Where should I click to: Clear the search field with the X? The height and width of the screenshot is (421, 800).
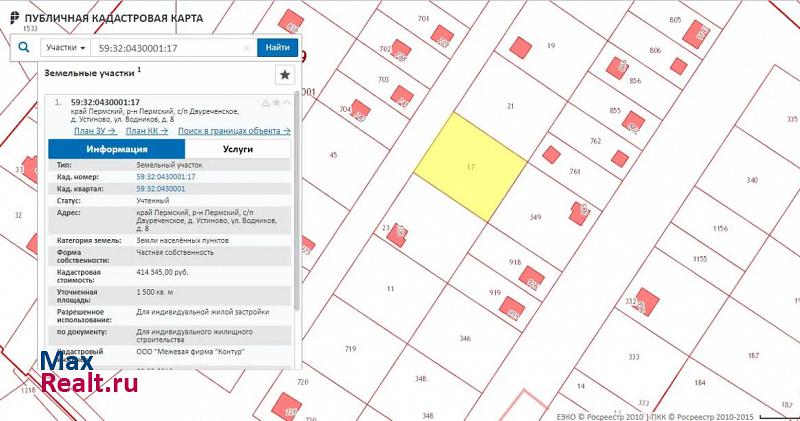pyautogui.click(x=247, y=47)
